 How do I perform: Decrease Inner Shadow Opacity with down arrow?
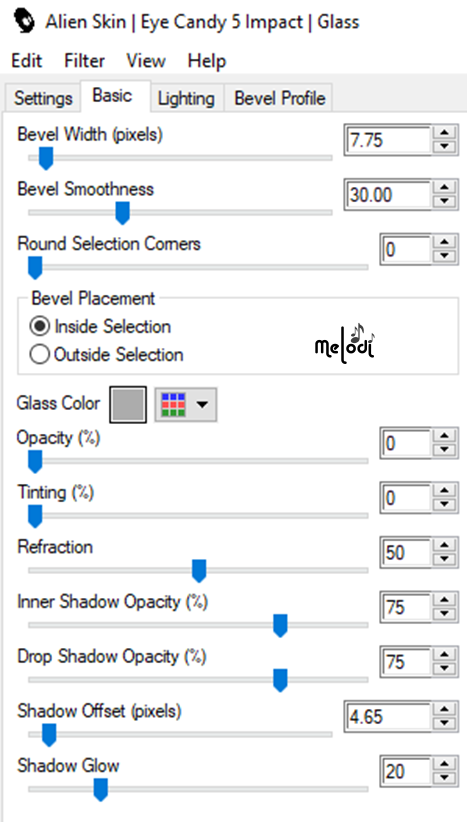[445, 614]
